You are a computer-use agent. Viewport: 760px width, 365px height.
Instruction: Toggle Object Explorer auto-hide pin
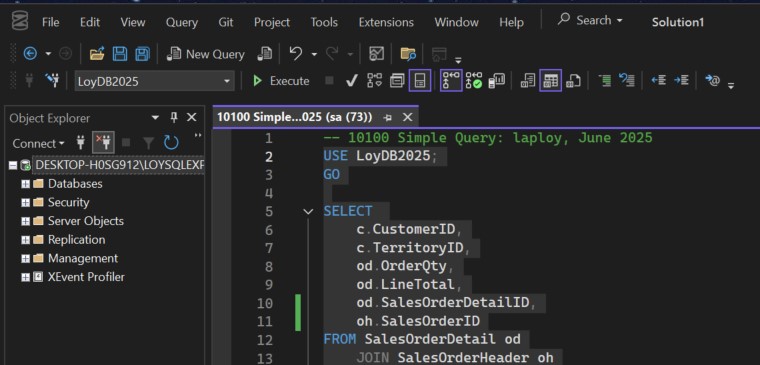pos(174,117)
